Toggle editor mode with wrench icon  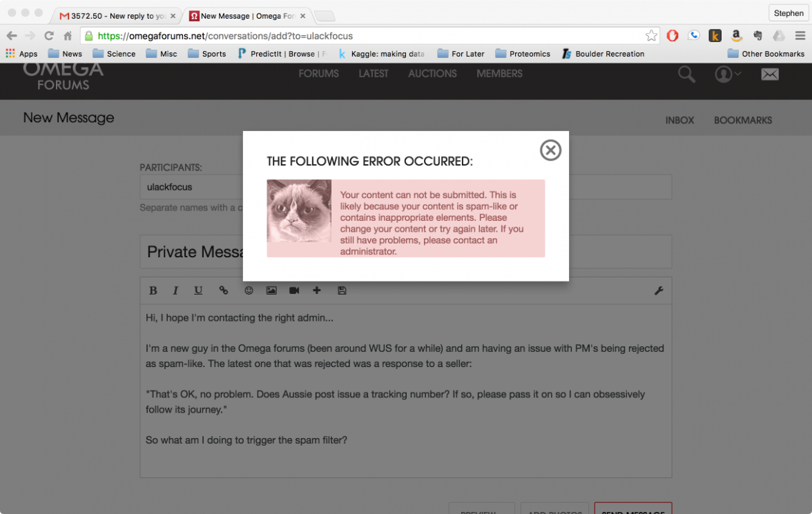659,290
